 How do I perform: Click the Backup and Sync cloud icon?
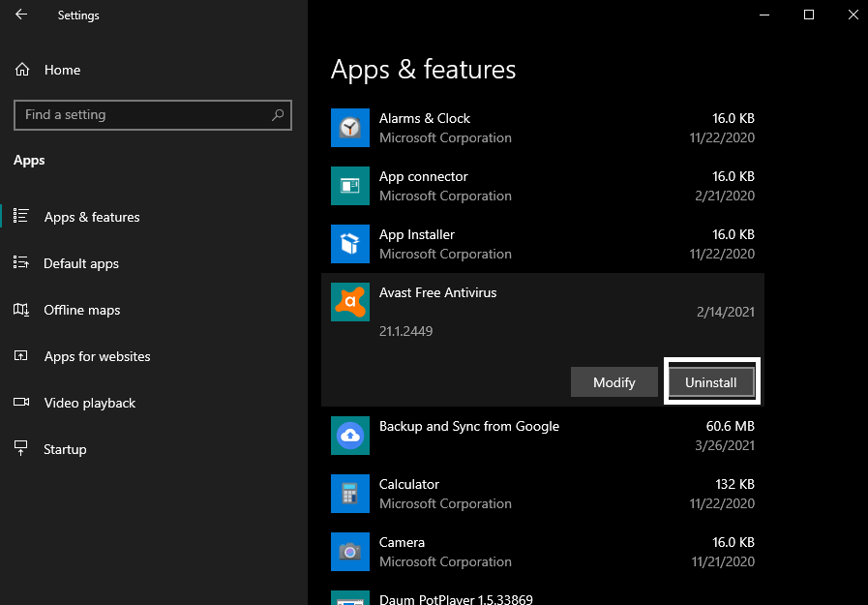[350, 436]
